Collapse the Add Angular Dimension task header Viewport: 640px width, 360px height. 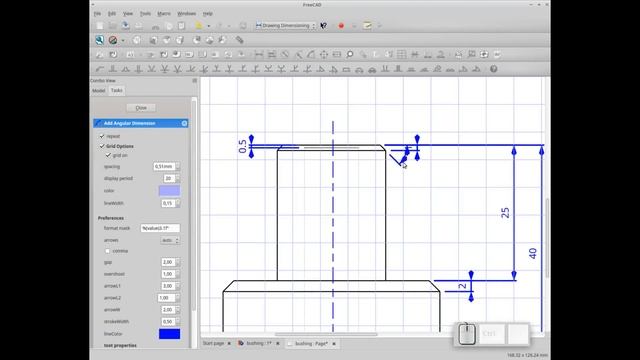click(184, 123)
